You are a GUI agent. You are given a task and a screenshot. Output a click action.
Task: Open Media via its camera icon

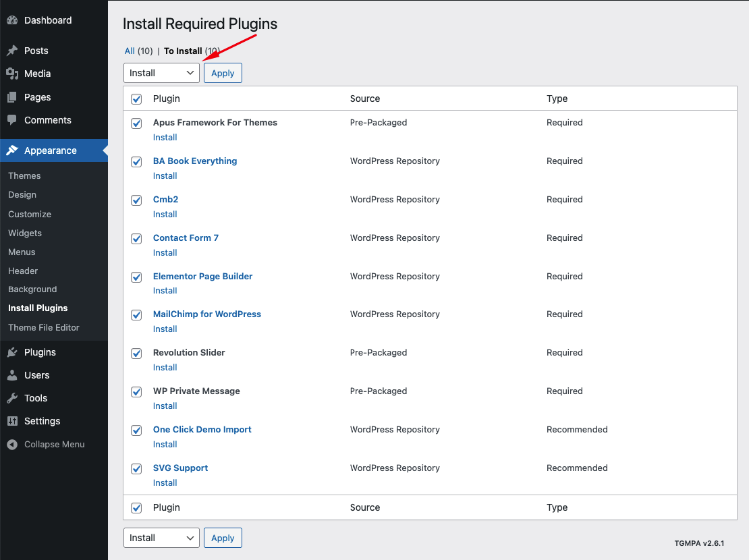12,74
